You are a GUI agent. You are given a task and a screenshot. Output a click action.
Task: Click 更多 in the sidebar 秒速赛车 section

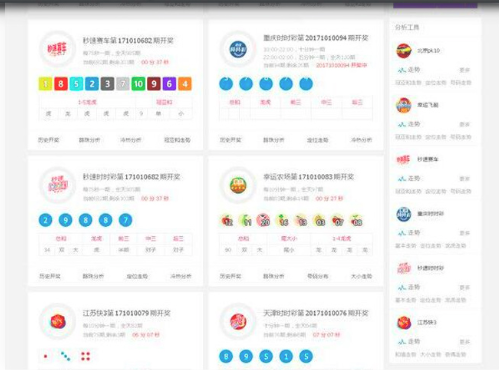coord(464,179)
